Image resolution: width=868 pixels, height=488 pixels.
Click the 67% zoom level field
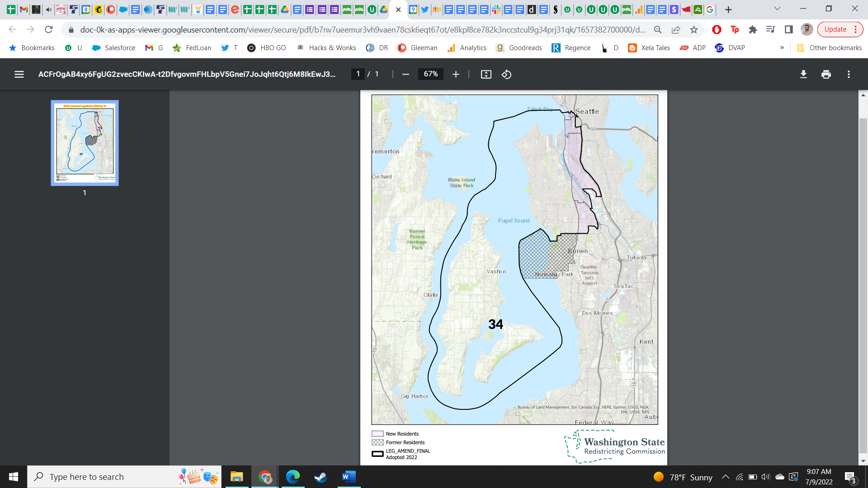(430, 74)
